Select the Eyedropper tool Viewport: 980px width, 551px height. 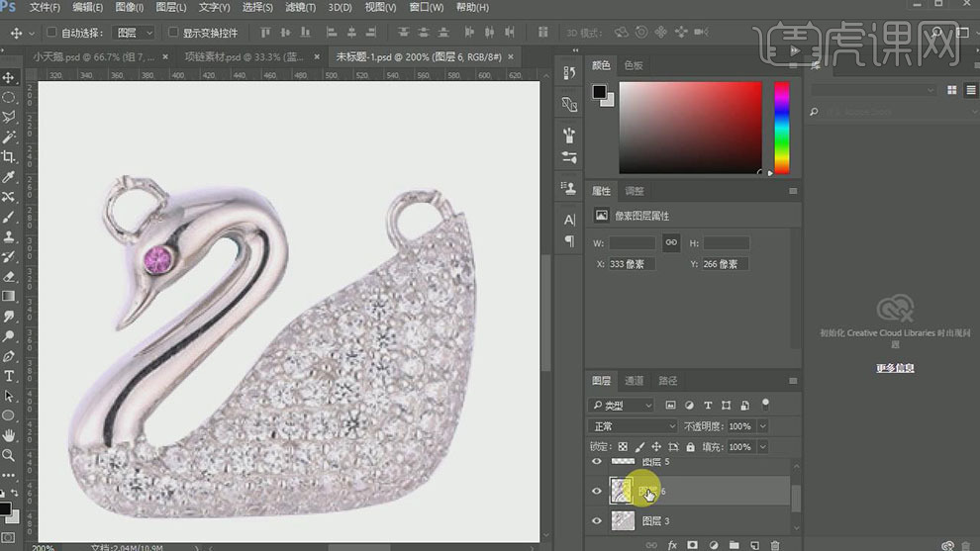9,177
